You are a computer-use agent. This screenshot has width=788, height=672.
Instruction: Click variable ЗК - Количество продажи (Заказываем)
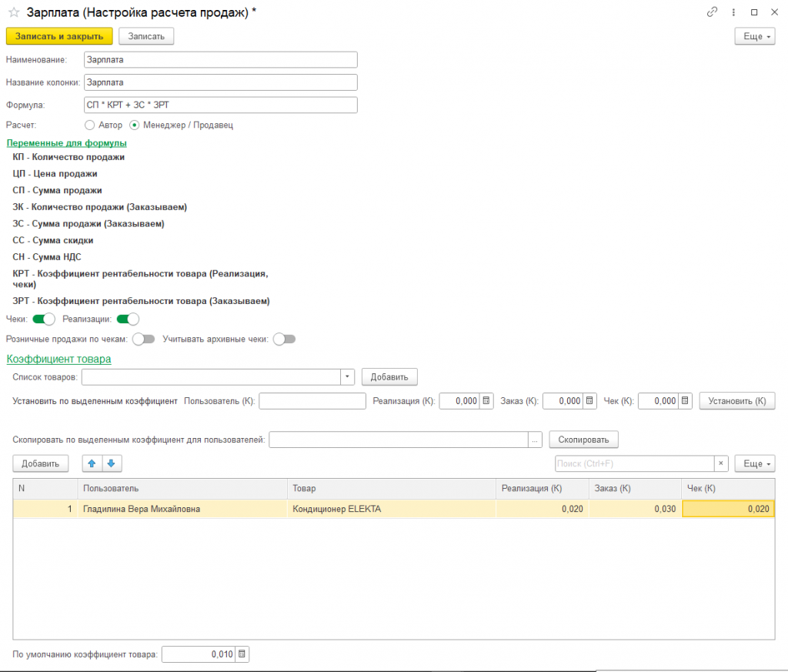99,207
